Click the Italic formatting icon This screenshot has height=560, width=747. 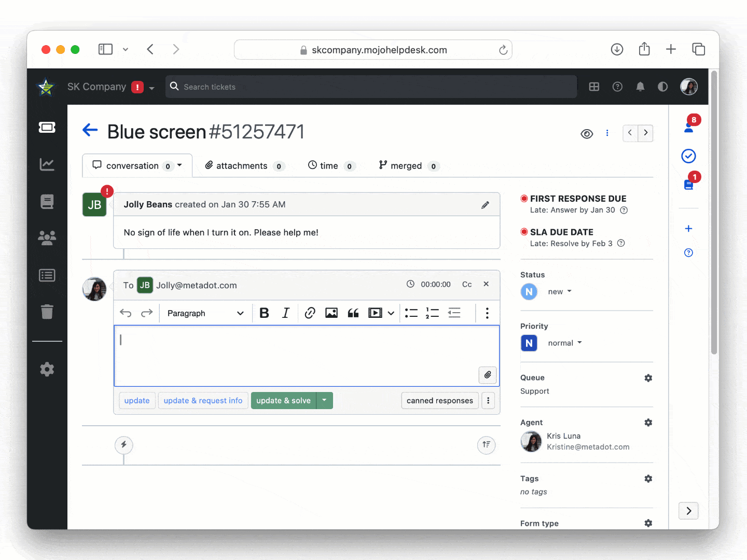coord(286,313)
